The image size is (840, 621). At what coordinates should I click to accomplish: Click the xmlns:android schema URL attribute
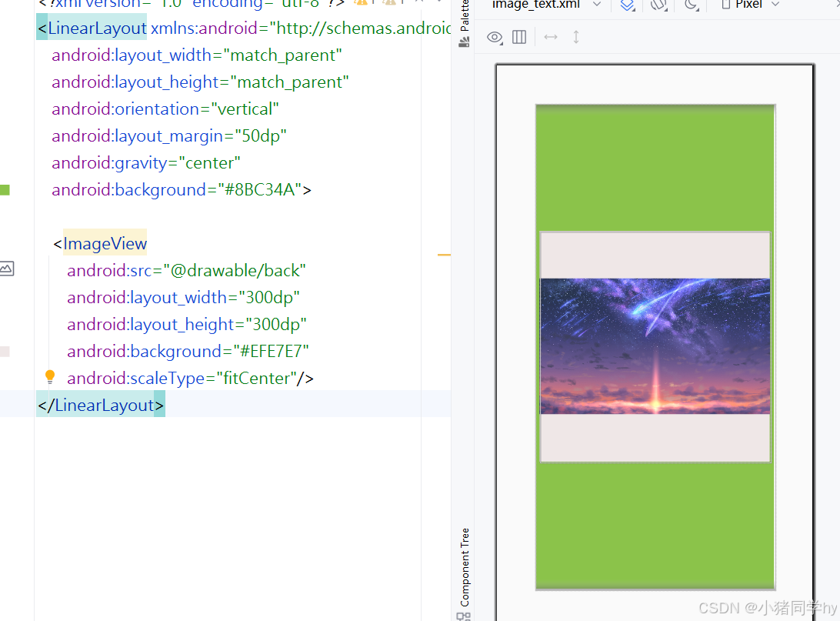(301, 28)
